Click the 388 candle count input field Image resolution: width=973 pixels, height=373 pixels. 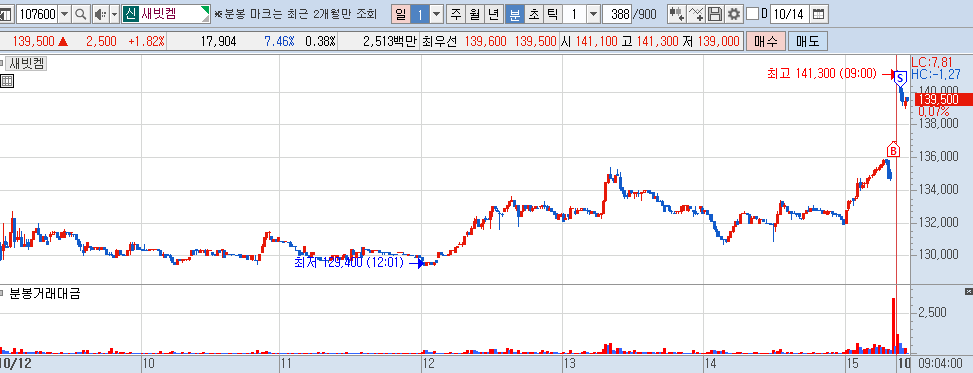[x=616, y=14]
